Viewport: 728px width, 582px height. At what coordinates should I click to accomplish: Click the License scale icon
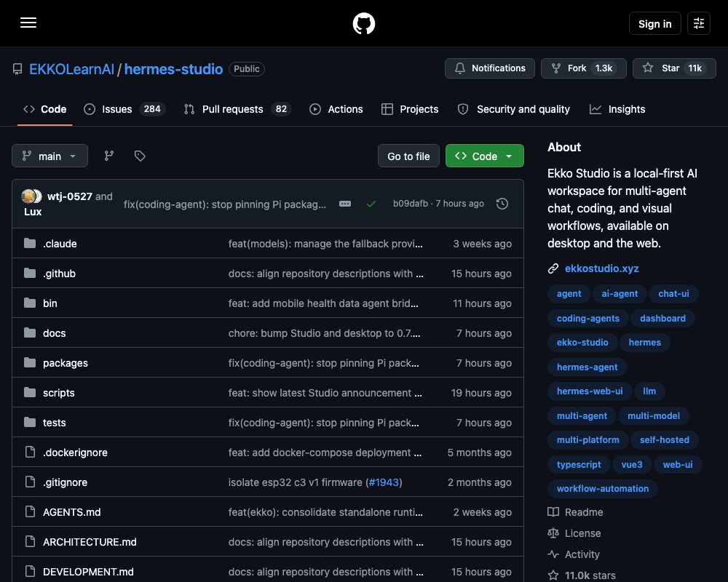pos(553,533)
